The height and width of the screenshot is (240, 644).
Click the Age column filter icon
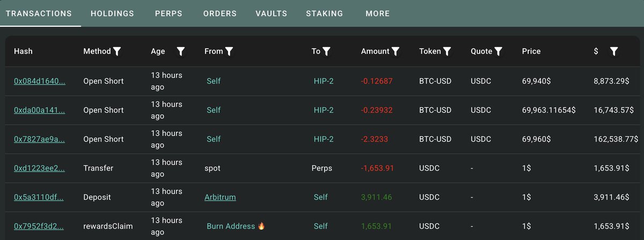pyautogui.click(x=181, y=51)
